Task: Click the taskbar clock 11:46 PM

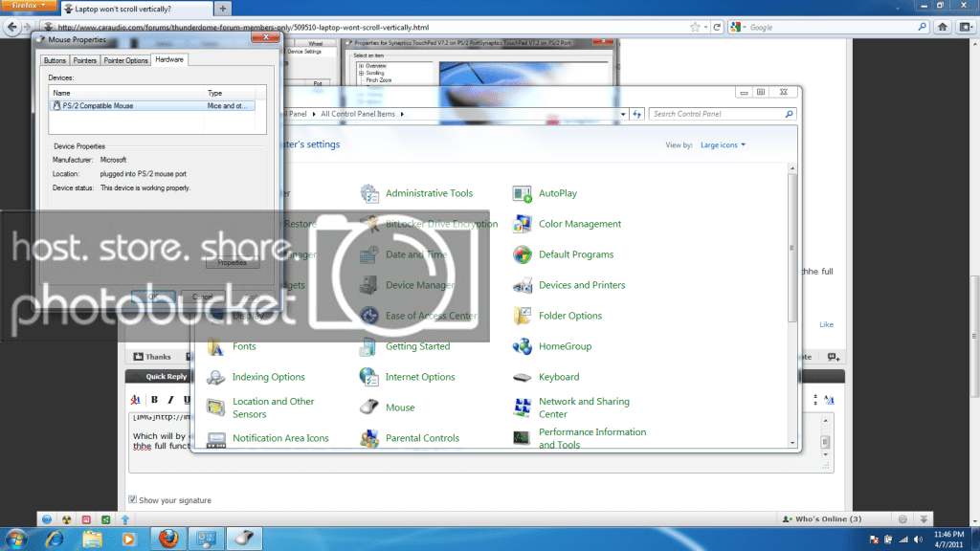Action: 948,540
